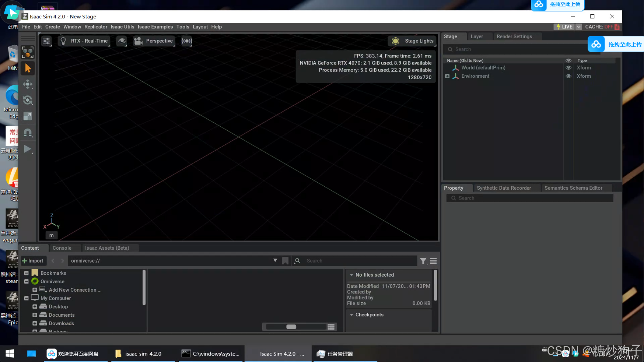Choose the select-mode cube icon in toolbar
The image size is (644, 362).
point(28,52)
